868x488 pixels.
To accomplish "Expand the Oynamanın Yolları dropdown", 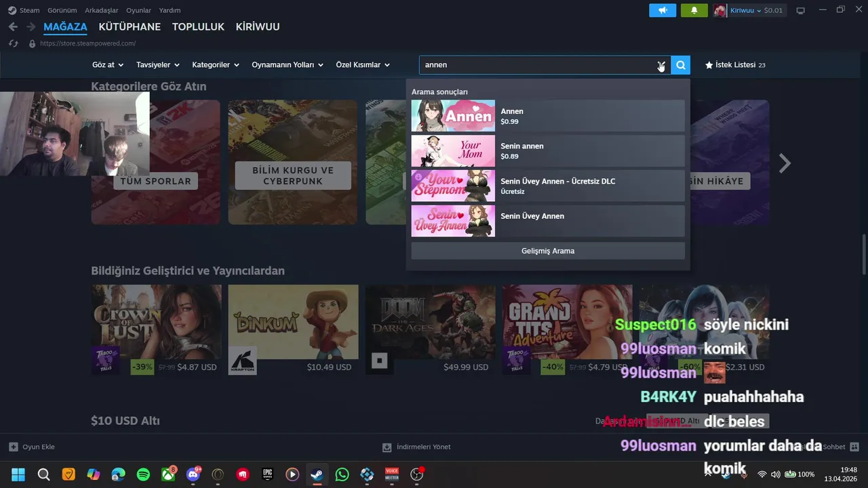I will pyautogui.click(x=288, y=65).
